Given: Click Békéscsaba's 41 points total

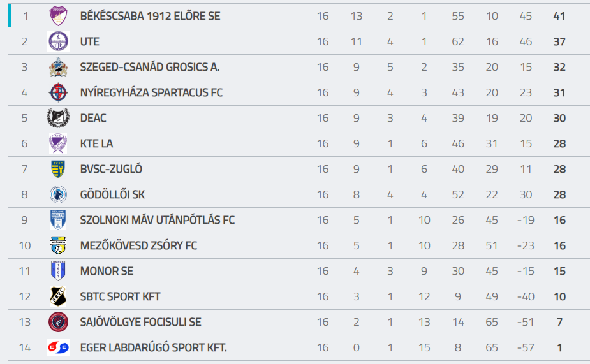Looking at the screenshot, I should (559, 16).
